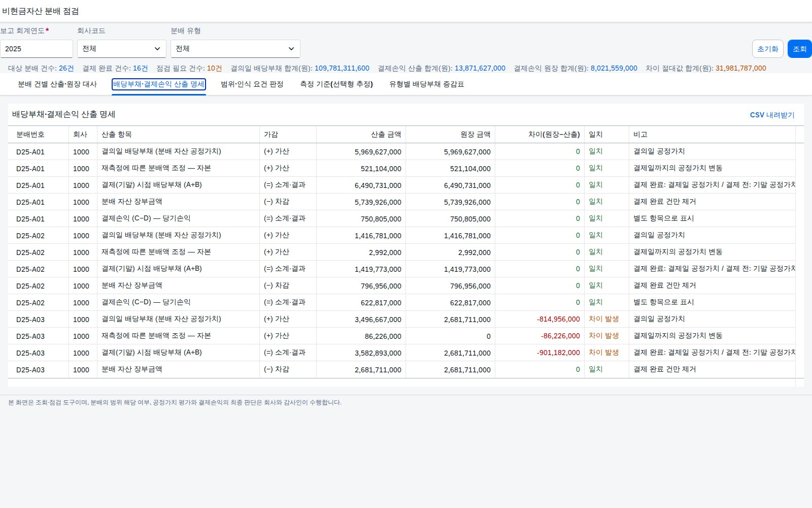Open the 분배 유형 dropdown
The height and width of the screenshot is (508, 812).
click(x=235, y=49)
